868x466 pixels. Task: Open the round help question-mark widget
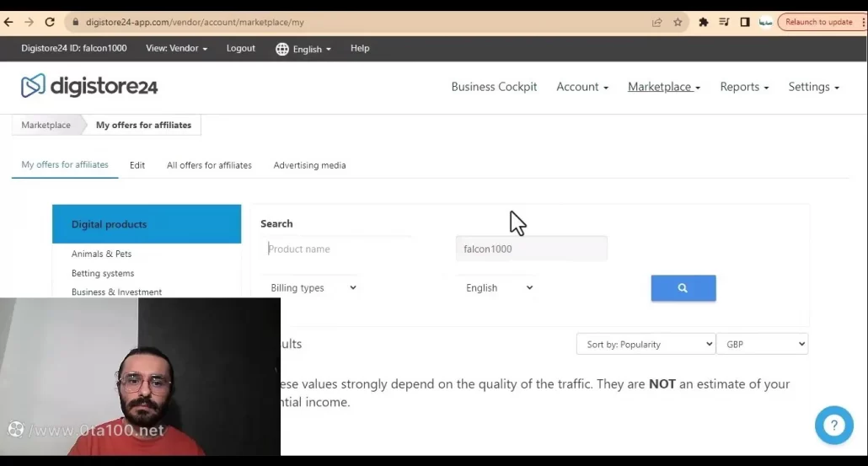833,426
